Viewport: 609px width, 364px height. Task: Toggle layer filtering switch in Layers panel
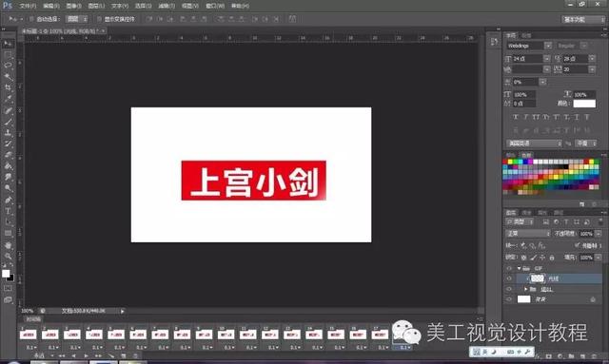[599, 221]
